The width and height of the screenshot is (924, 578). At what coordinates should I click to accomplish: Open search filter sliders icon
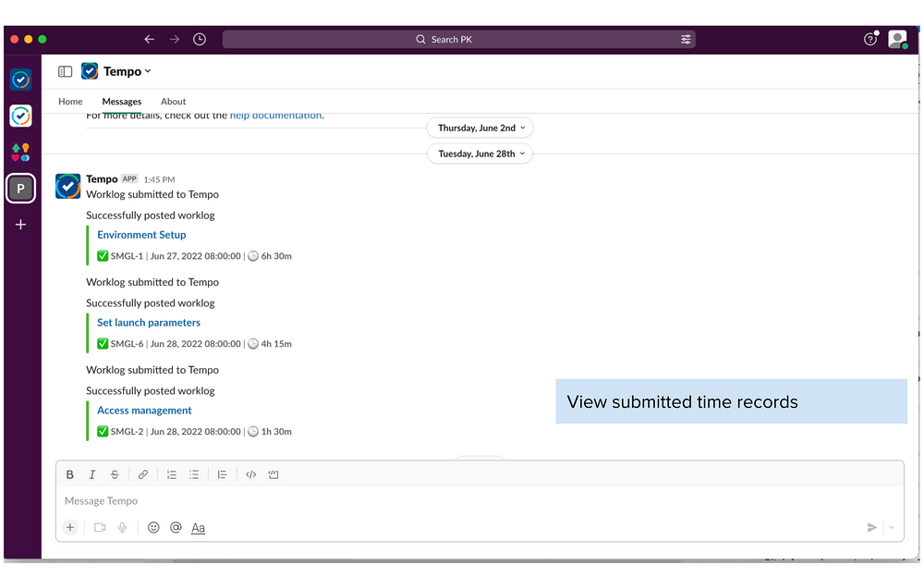[686, 39]
